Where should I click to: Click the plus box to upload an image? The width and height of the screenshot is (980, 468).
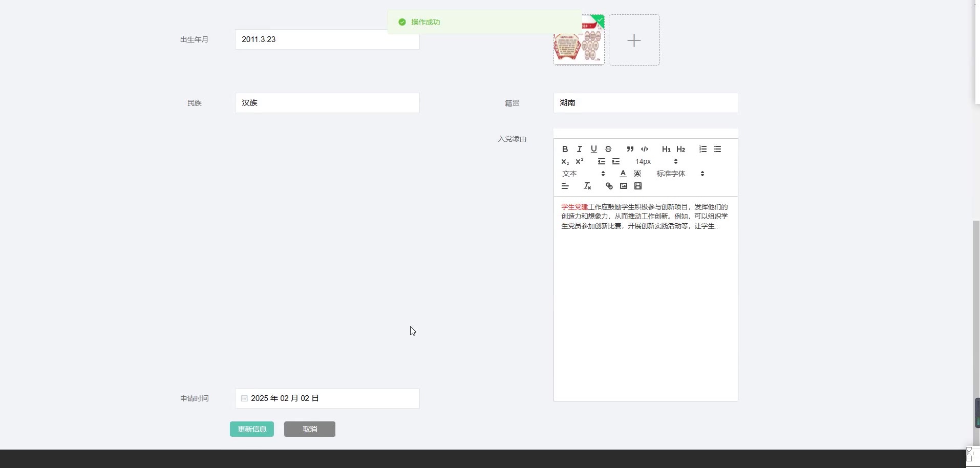point(634,40)
